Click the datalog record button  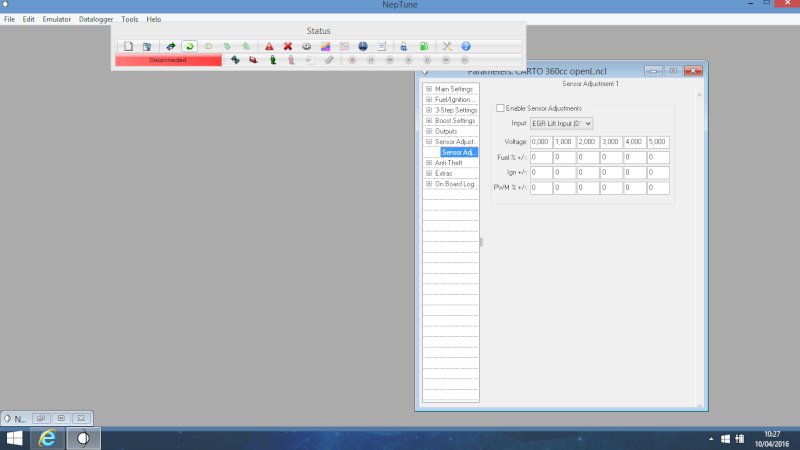(x=352, y=60)
